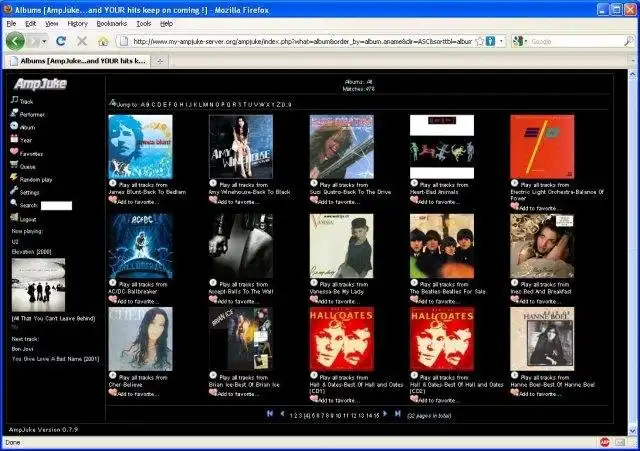Click the Google search box in toolbar
The height and width of the screenshot is (451, 640).
click(577, 41)
